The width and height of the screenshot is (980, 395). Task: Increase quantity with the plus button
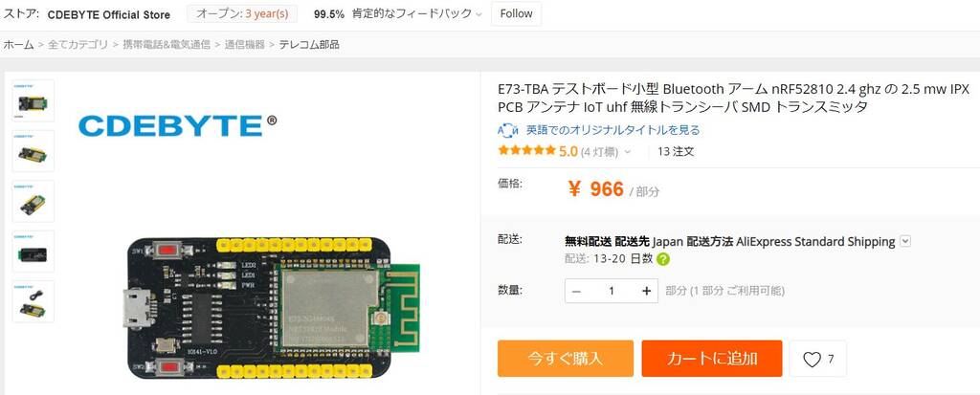(646, 291)
